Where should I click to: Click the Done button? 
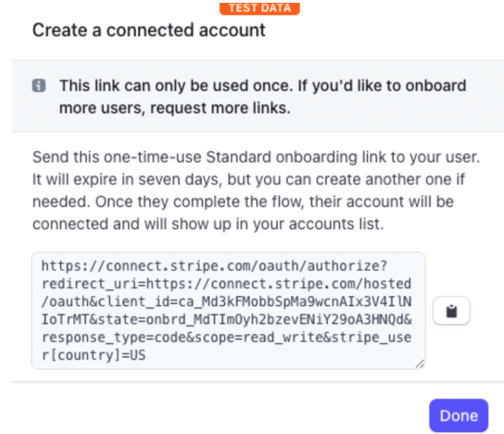click(459, 415)
